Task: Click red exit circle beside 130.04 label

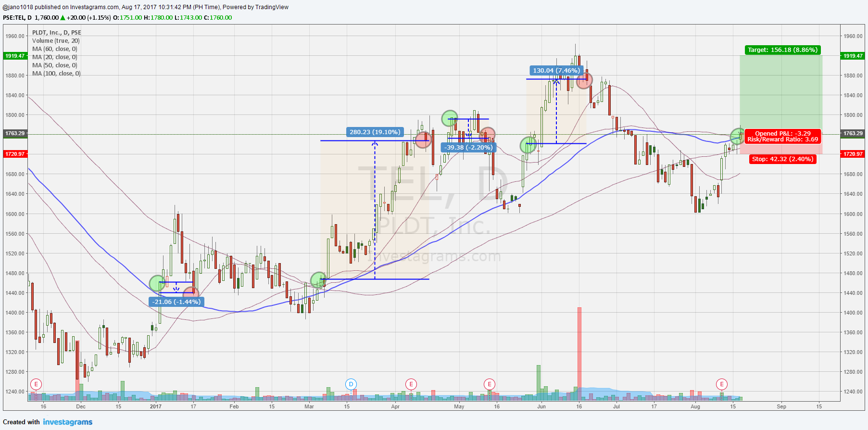Action: [x=584, y=80]
